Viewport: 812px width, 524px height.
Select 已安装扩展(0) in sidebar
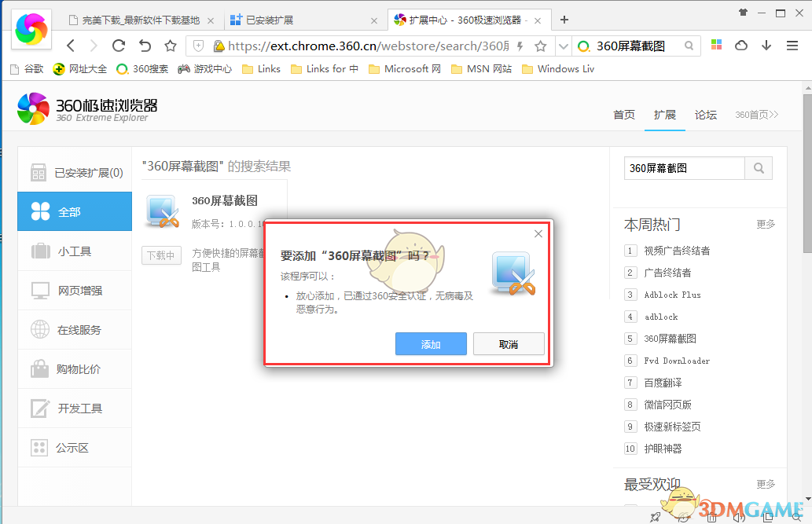(x=75, y=172)
